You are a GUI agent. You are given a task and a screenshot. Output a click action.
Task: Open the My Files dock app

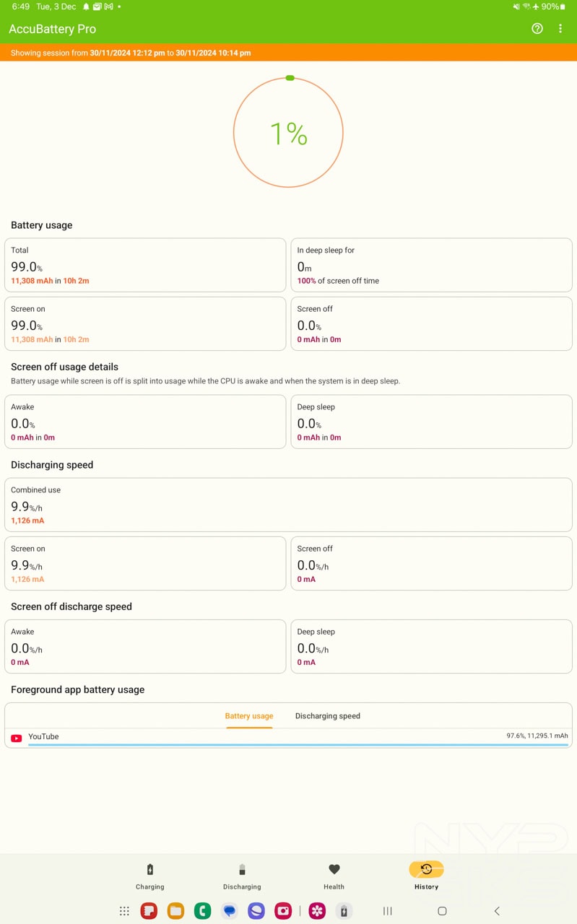coord(175,911)
